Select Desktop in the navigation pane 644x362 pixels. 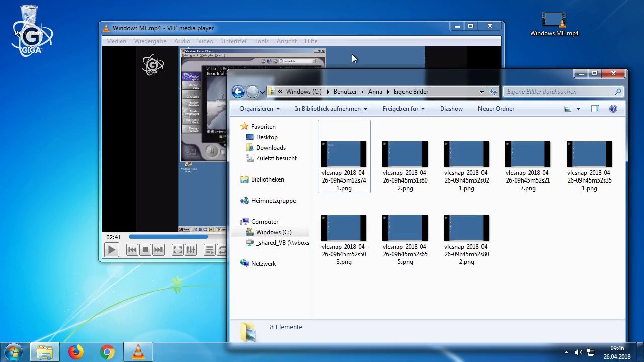(x=267, y=137)
